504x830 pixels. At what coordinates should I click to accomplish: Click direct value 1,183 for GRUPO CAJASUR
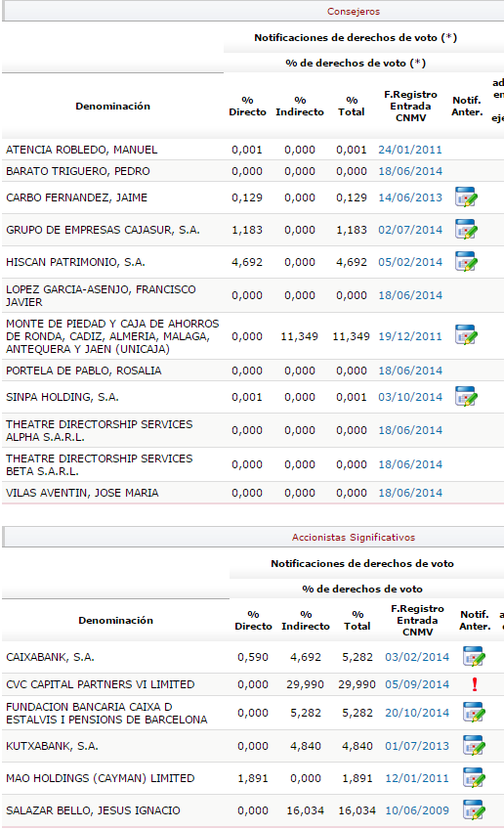247,231
